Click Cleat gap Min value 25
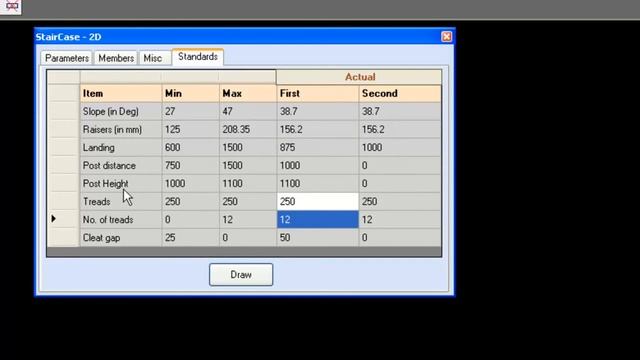Viewport: 640px width, 360px height. (191, 238)
